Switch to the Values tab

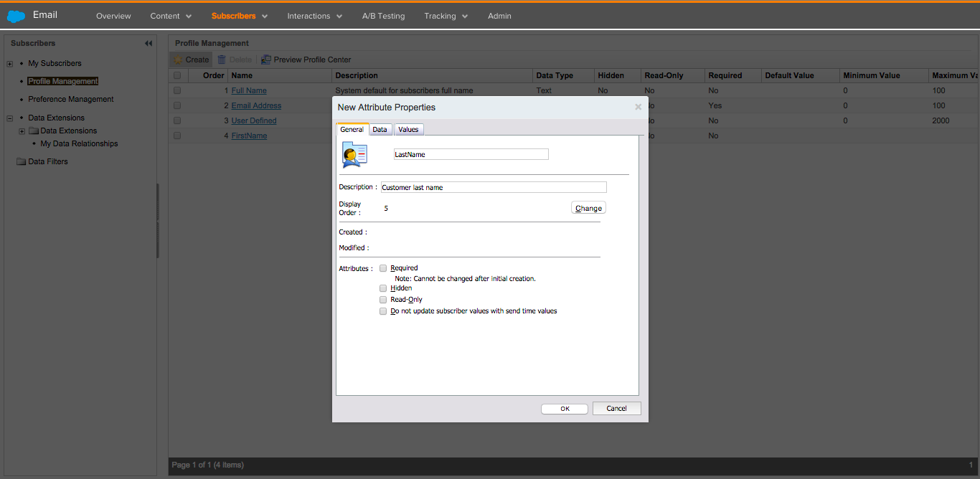click(x=408, y=130)
